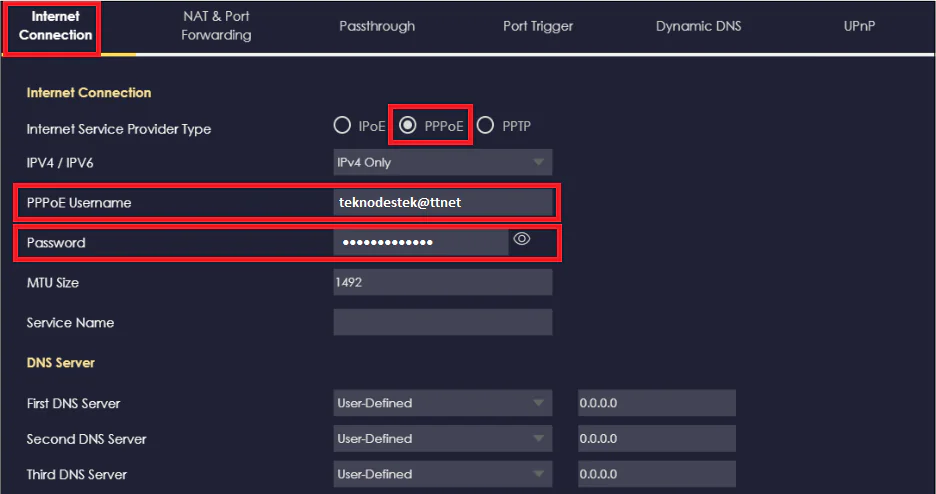Select the PPPoE radio button
936x494 pixels.
point(408,126)
